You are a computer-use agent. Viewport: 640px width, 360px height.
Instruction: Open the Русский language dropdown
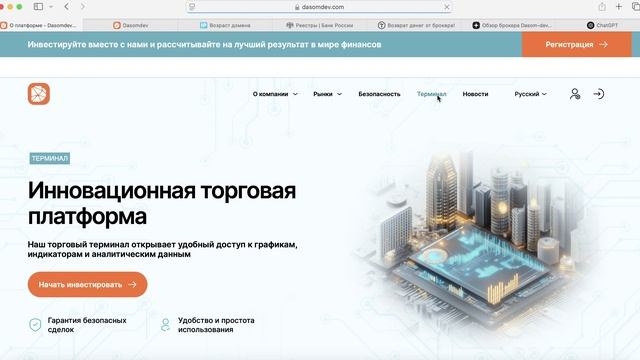(x=530, y=94)
